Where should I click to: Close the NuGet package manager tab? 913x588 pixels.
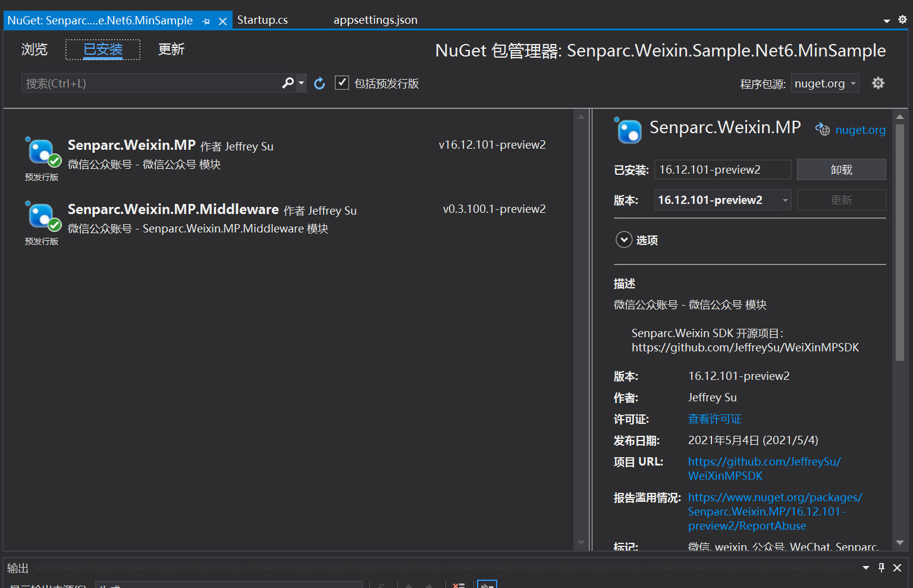pyautogui.click(x=223, y=21)
